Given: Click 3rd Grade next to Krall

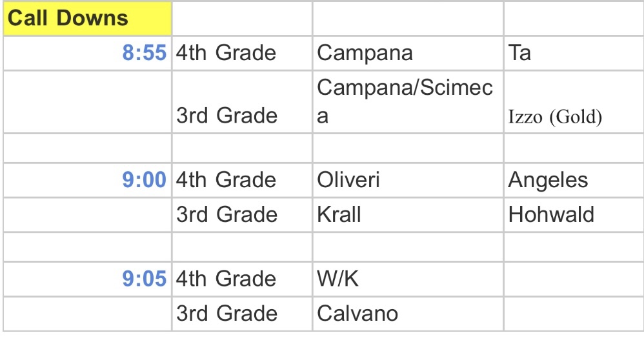Looking at the screenshot, I should (226, 214).
